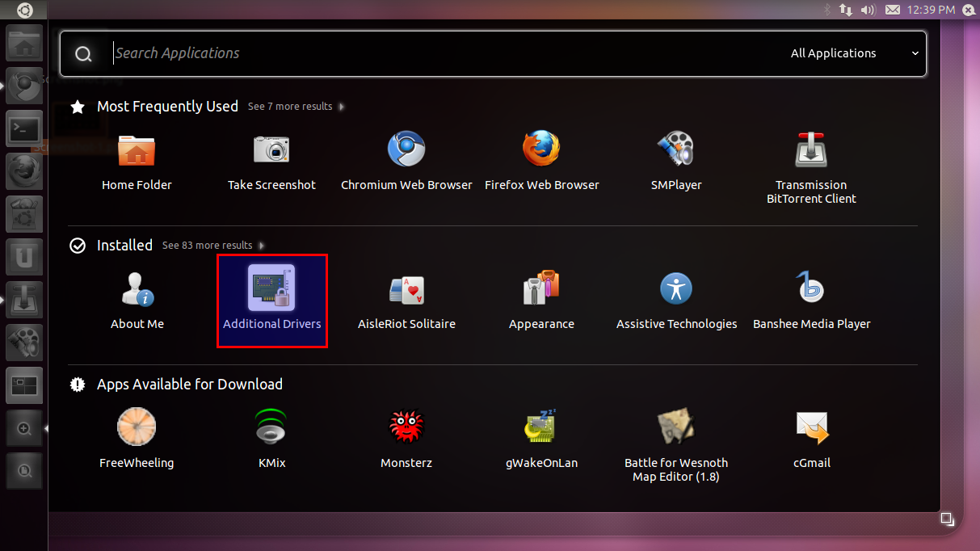Click the home folder launcher icon
980x551 pixels.
click(x=24, y=43)
